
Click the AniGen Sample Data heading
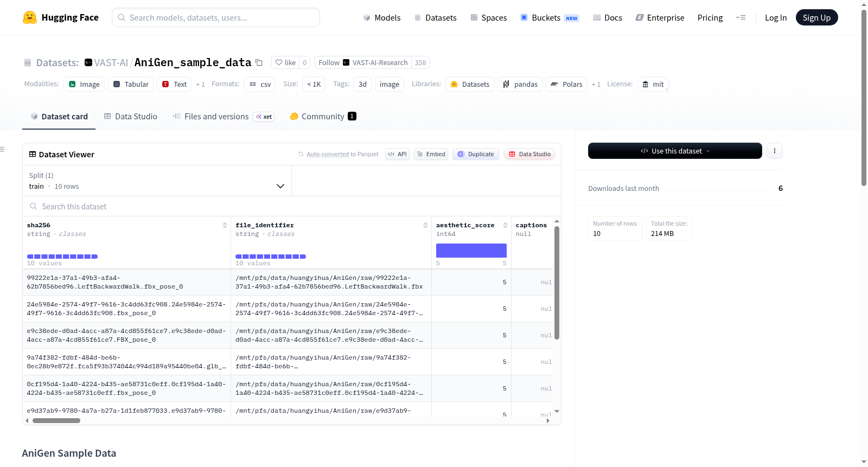click(x=69, y=453)
